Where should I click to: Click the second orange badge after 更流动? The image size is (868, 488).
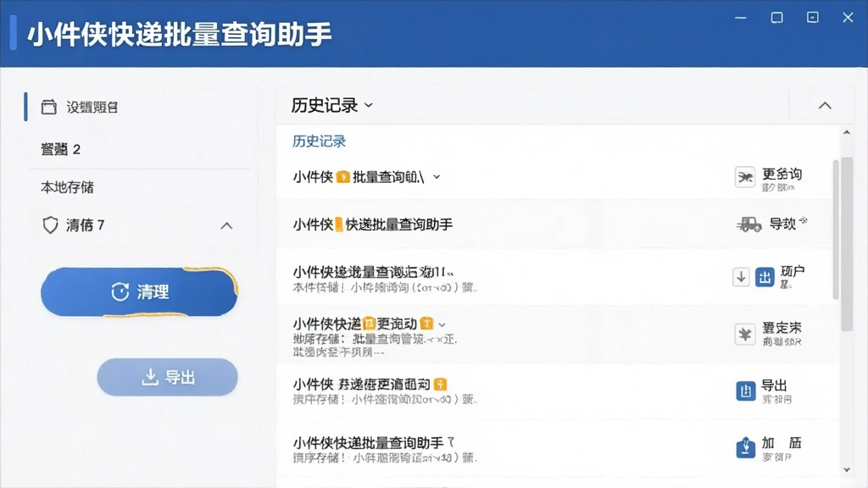click(426, 324)
